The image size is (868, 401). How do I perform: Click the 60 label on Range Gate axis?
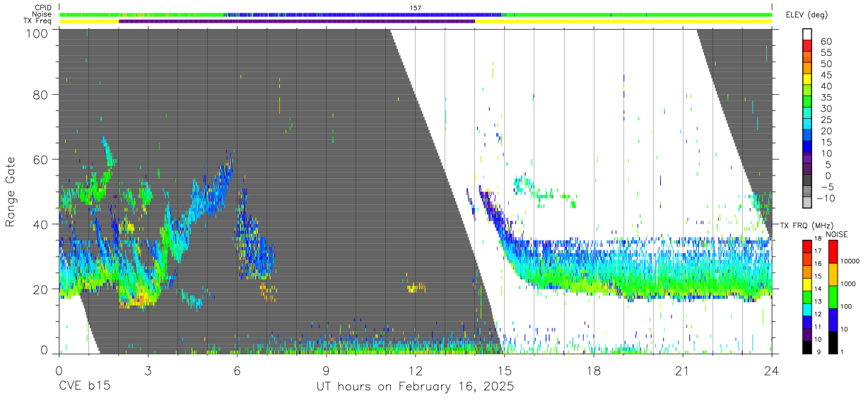[x=42, y=160]
